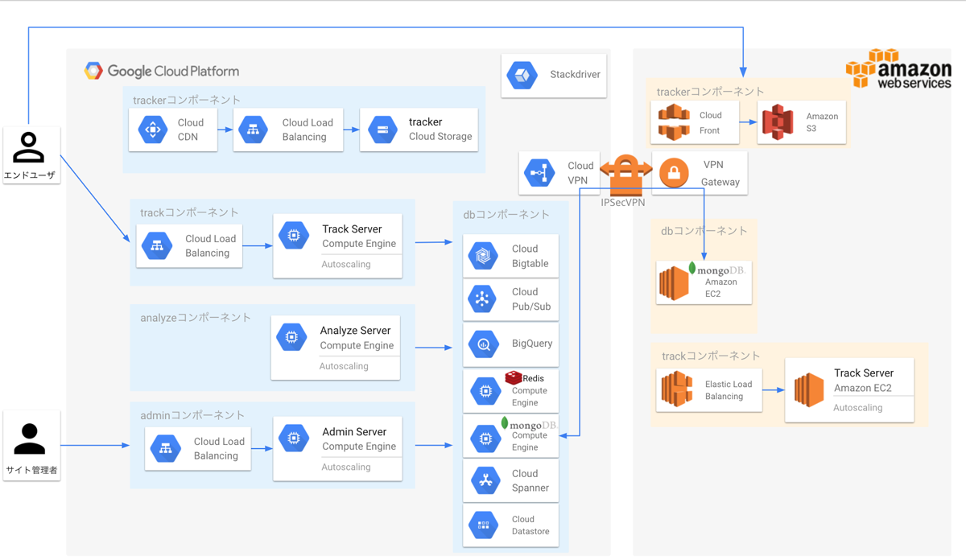
Task: Click the Cloud VPN icon
Action: (x=539, y=173)
